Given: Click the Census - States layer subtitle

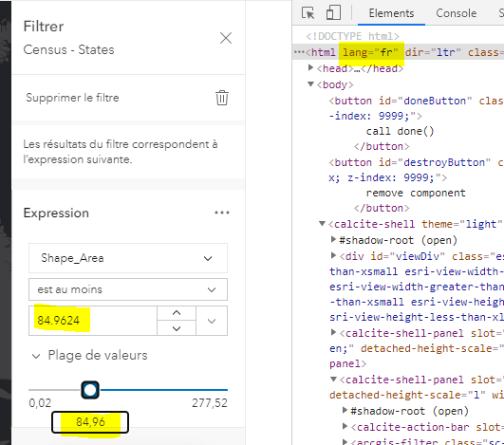Looking at the screenshot, I should click(x=68, y=49).
